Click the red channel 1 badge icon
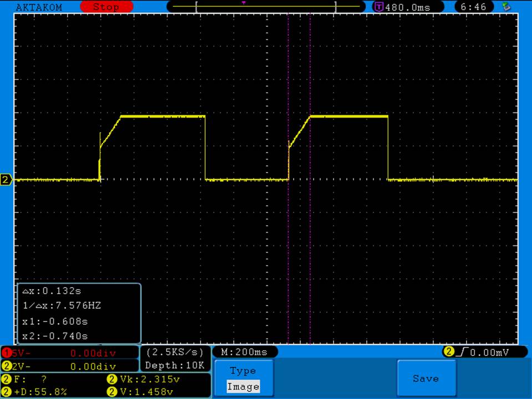This screenshot has width=532, height=399. pos(6,353)
